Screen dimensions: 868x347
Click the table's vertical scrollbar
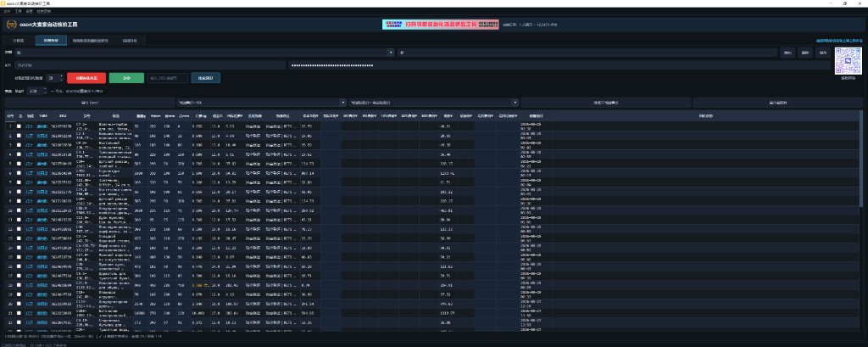pos(860,160)
